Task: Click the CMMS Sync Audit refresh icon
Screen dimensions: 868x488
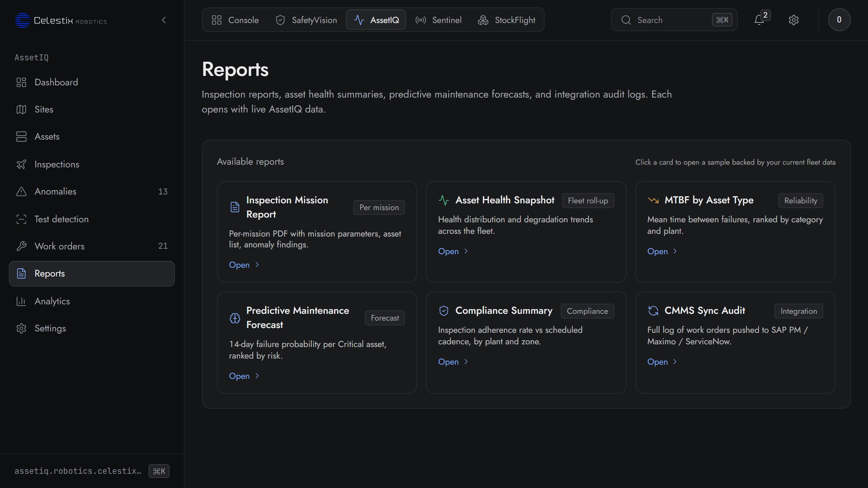Action: click(653, 311)
